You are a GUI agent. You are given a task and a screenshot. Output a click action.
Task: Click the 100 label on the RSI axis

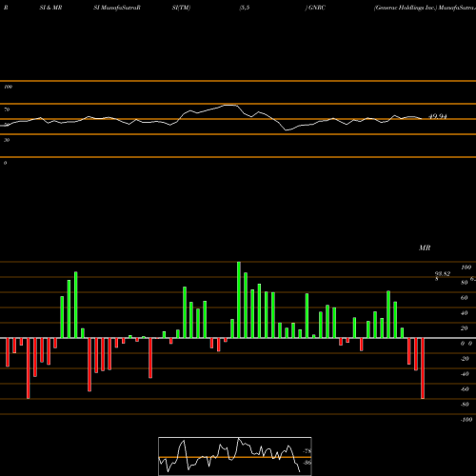click(x=8, y=87)
